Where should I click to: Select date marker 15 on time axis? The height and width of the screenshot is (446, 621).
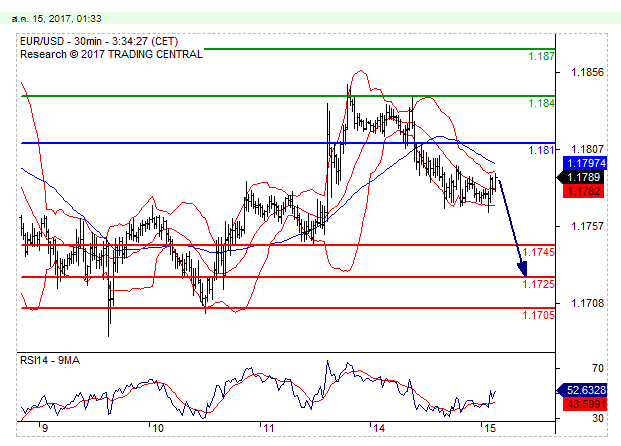point(486,427)
